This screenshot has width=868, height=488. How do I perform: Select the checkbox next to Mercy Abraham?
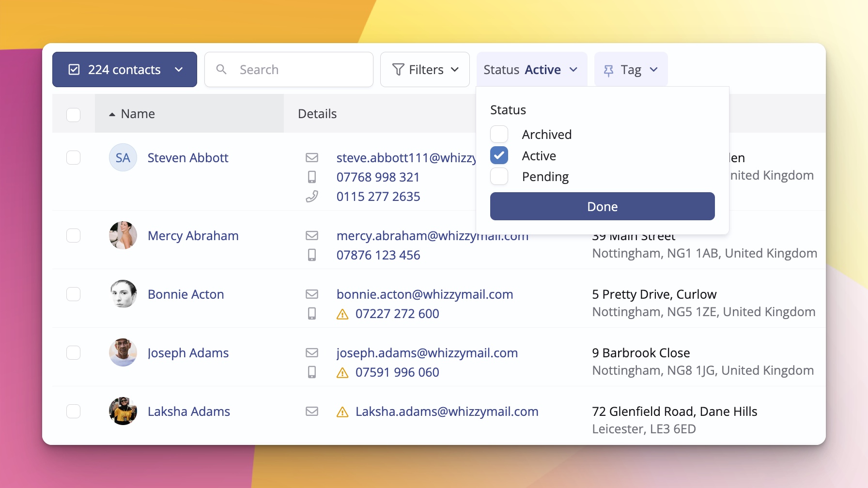[x=73, y=235]
